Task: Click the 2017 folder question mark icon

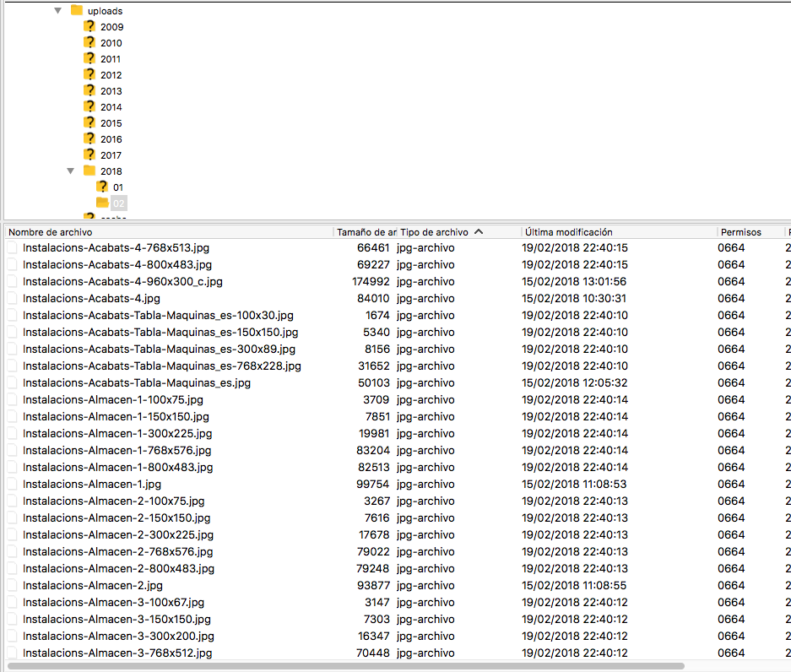Action: tap(89, 155)
